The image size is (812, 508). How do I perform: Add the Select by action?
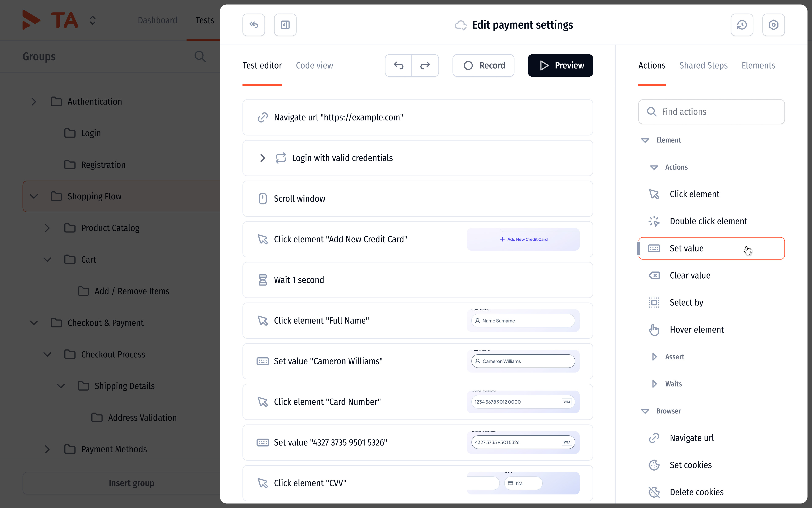point(711,303)
